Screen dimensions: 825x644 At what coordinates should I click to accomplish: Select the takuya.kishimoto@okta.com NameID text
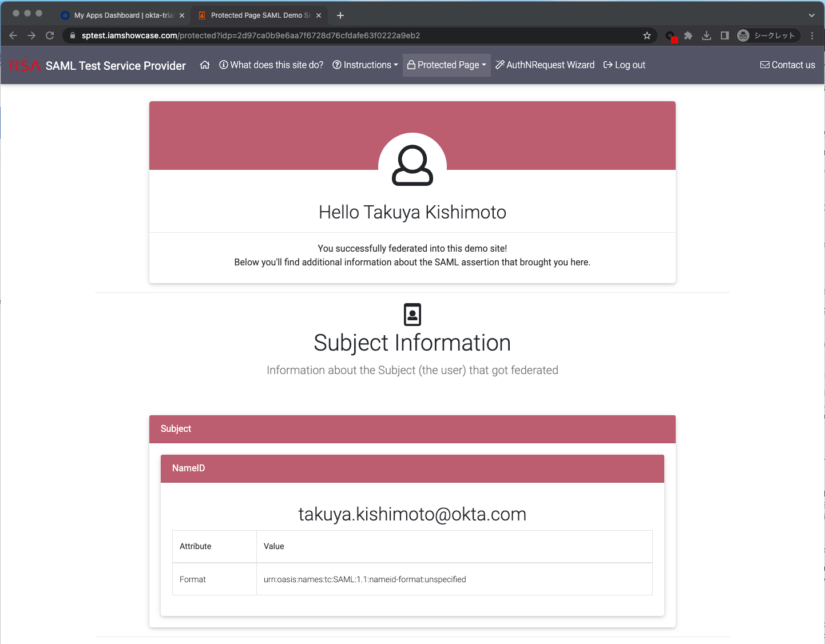pos(412,514)
